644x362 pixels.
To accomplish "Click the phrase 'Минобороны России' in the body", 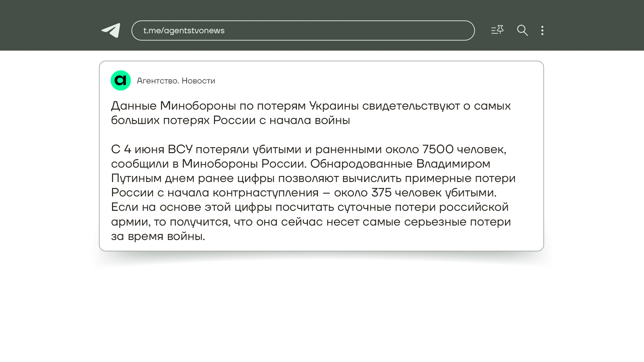I will (244, 164).
